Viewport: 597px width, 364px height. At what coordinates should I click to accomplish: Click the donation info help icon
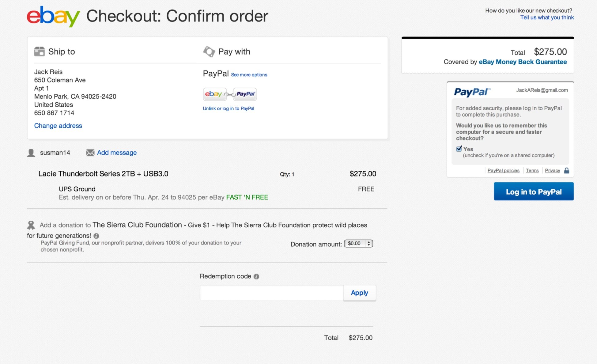click(96, 236)
